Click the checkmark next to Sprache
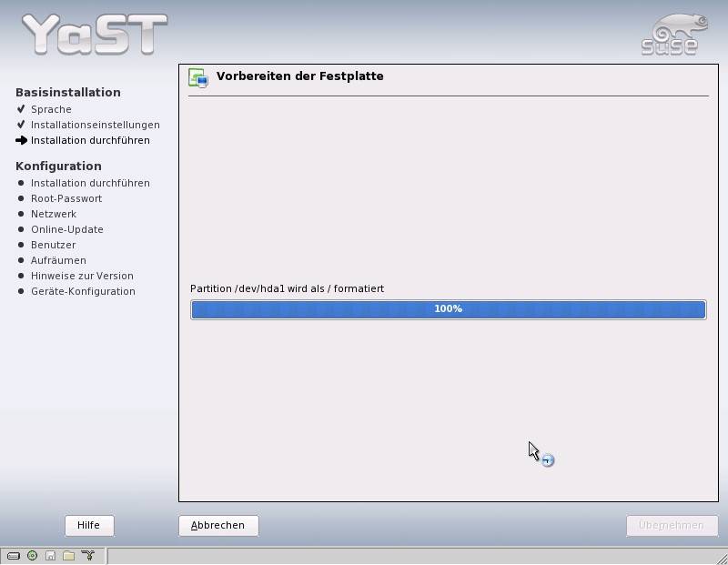This screenshot has width=728, height=565. tap(21, 109)
